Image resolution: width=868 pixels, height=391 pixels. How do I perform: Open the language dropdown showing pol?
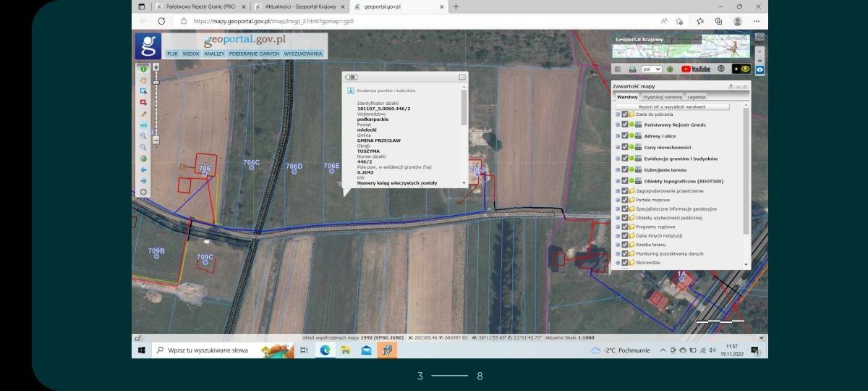(652, 69)
